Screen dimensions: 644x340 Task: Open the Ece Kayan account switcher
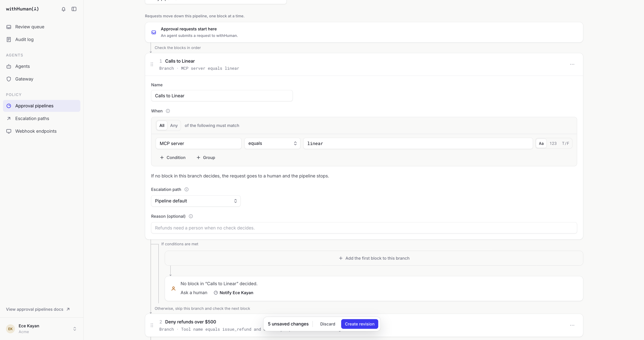click(42, 329)
